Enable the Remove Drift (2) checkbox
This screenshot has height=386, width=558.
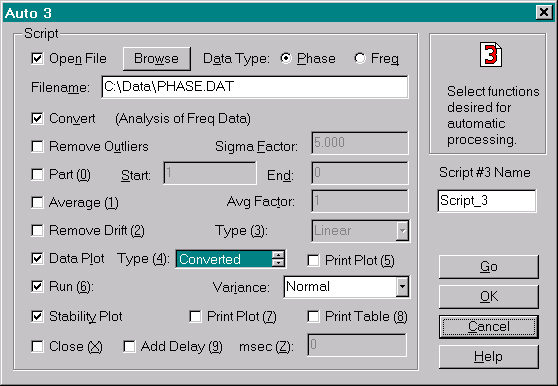point(37,230)
